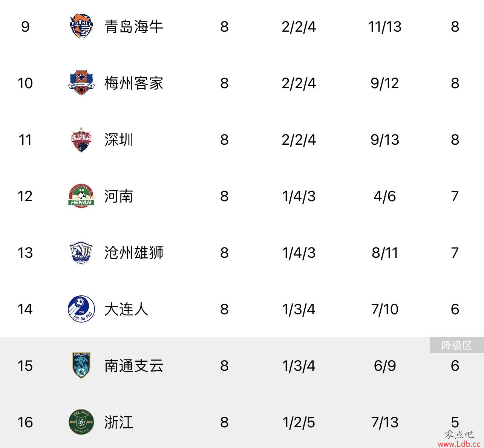Open team name 大连人
Image resolution: width=484 pixels, height=448 pixels.
[126, 309]
